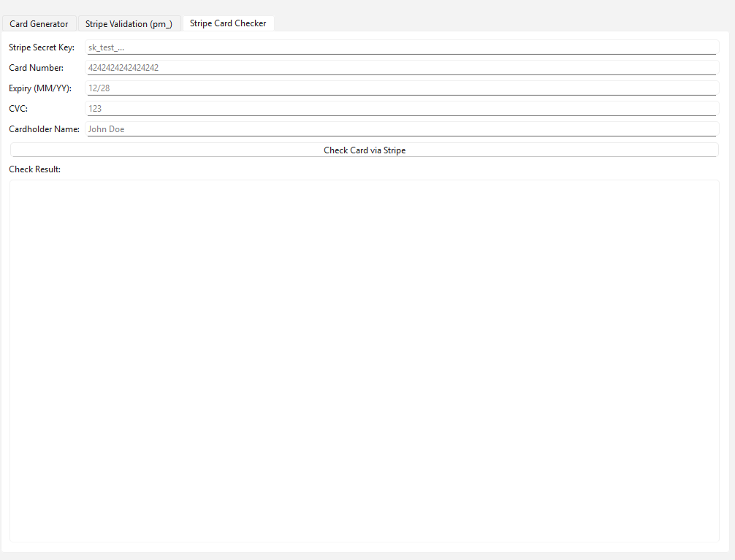The width and height of the screenshot is (735, 560).
Task: Click the 4242424242424242 placeholder text
Action: pos(123,68)
